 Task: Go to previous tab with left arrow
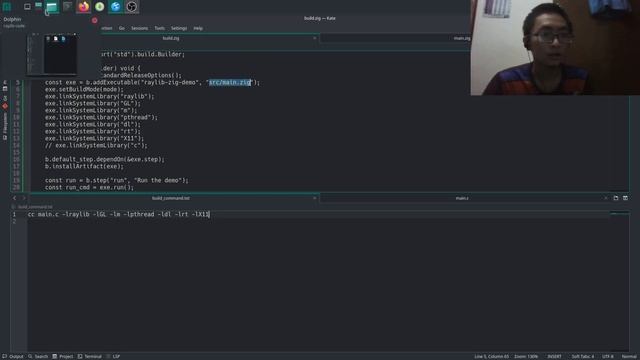(x=15, y=198)
